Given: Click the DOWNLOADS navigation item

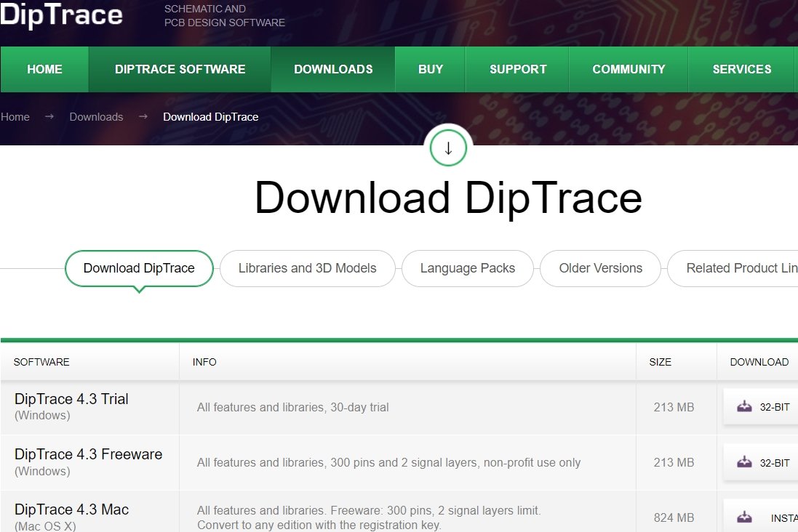Looking at the screenshot, I should (x=333, y=69).
